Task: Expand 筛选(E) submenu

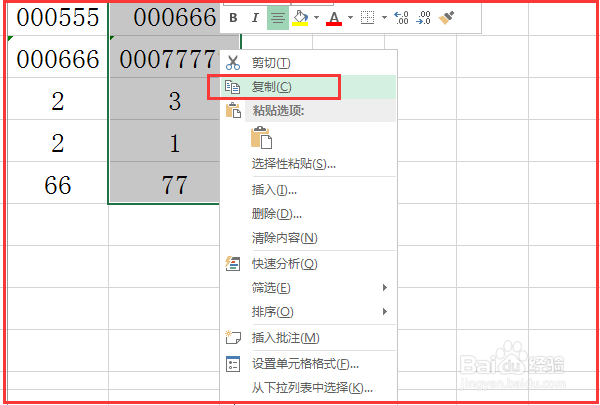Action: click(x=309, y=288)
